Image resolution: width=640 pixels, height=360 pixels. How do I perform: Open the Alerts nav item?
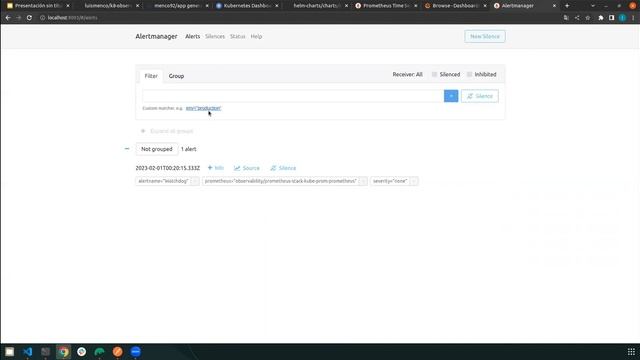click(x=193, y=36)
